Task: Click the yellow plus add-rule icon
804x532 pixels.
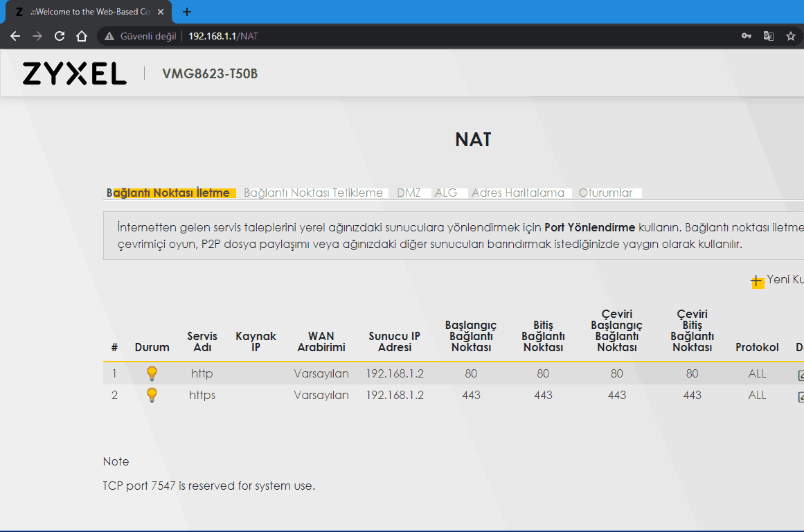Action: pyautogui.click(x=757, y=281)
